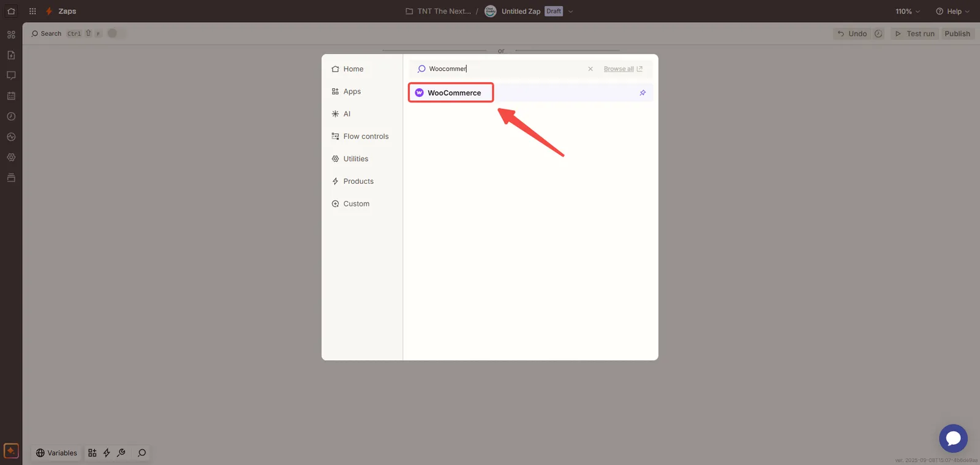Click the lightning bolt icon in bottom toolbar
Screen dimensions: 980x465
(107, 453)
